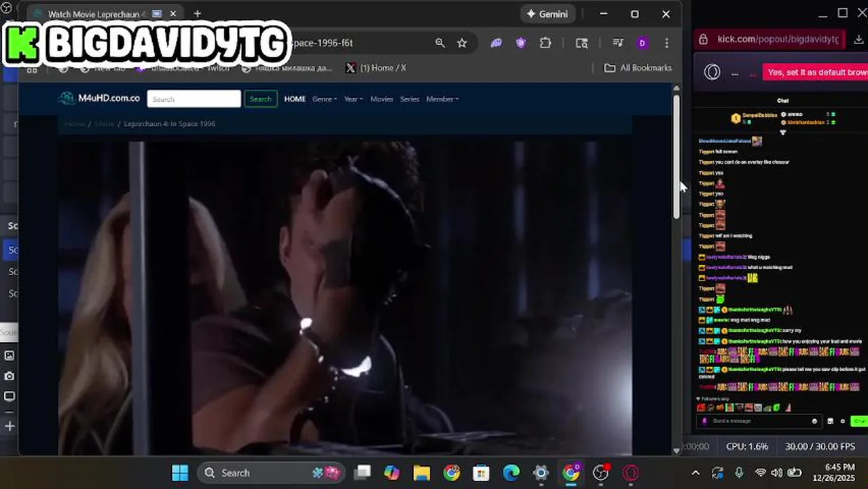The height and width of the screenshot is (489, 868).
Task: Click the image icon in left sidebar
Action: coord(10,355)
